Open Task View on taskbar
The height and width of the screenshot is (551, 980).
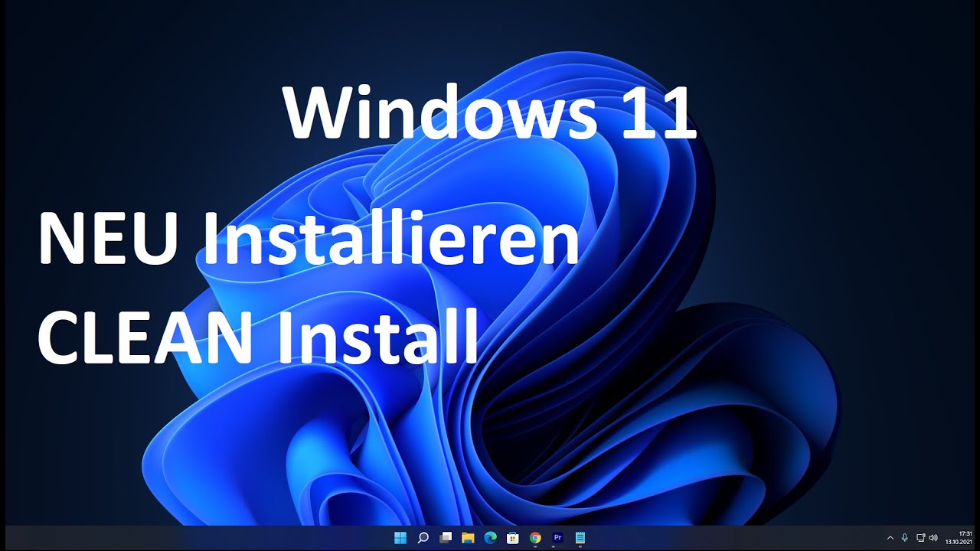446,538
